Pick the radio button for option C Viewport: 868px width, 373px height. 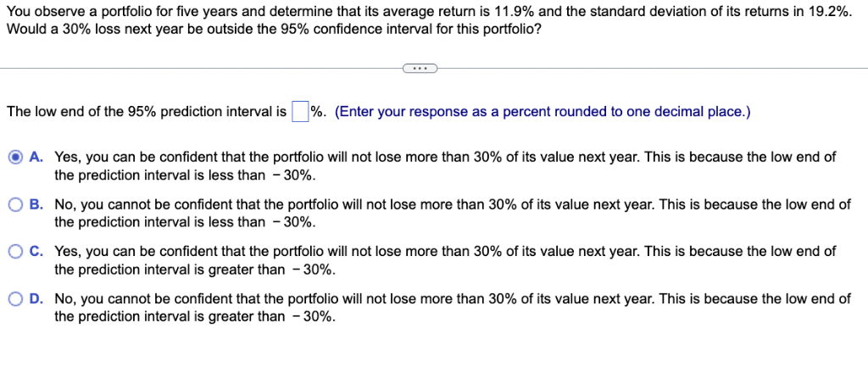(17, 253)
